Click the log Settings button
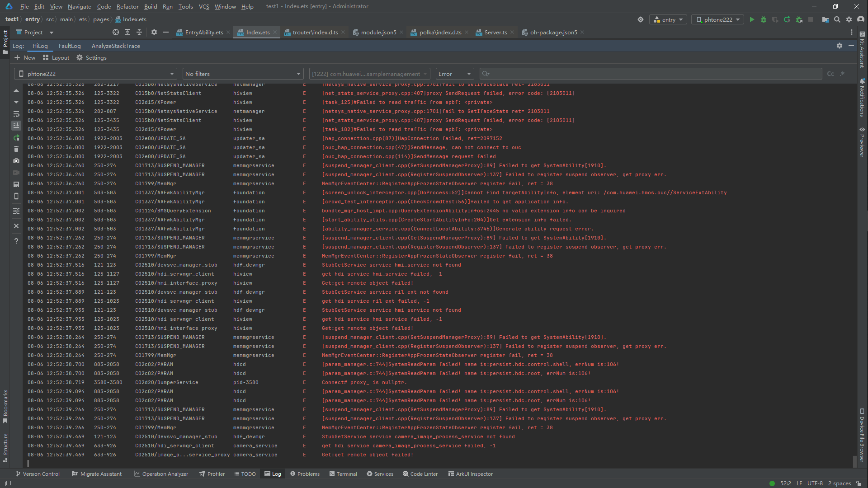This screenshot has width=868, height=488. pyautogui.click(x=91, y=57)
